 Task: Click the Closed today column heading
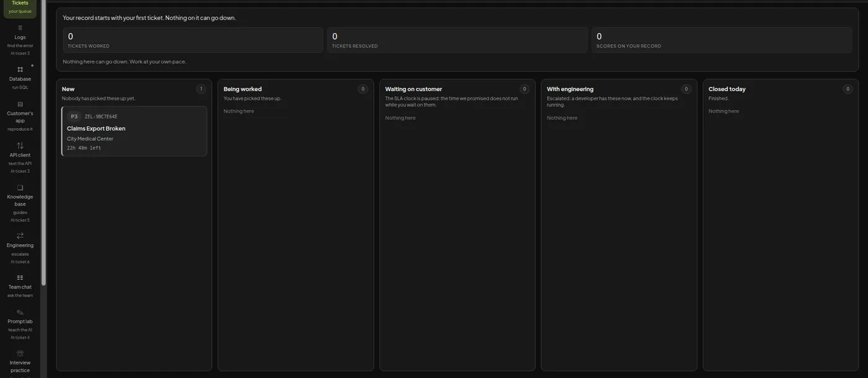coord(727,89)
